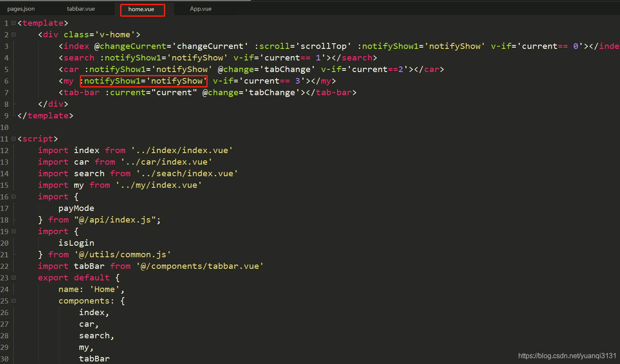The height and width of the screenshot is (364, 620).
Task: Click the tab-bar opening tag name
Action: tap(82, 93)
